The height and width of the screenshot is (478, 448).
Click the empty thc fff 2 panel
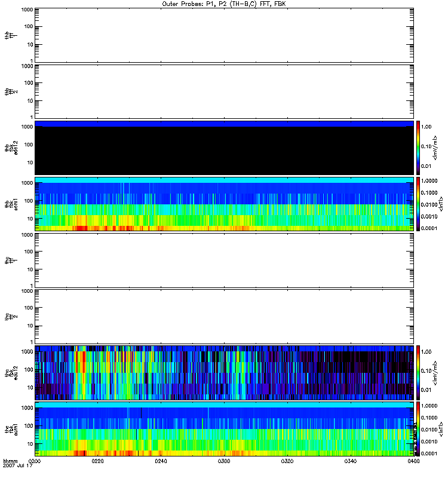click(x=224, y=315)
